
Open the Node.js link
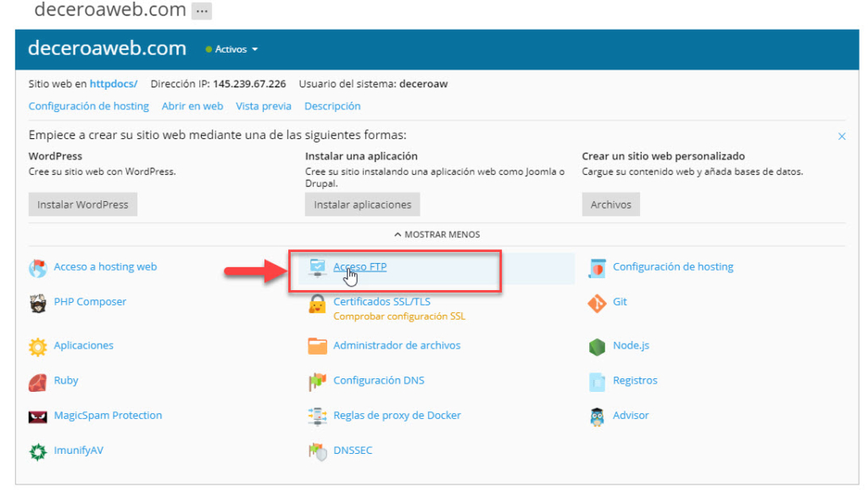[x=631, y=345]
